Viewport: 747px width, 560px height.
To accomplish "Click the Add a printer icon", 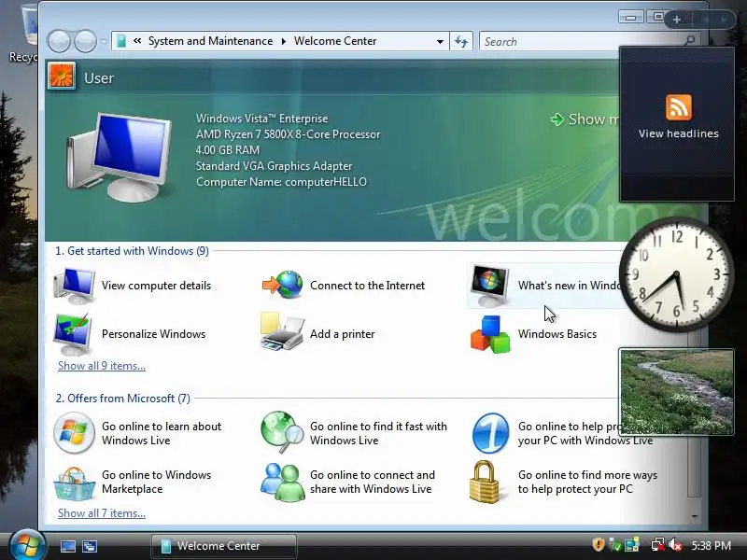I will tap(282, 331).
